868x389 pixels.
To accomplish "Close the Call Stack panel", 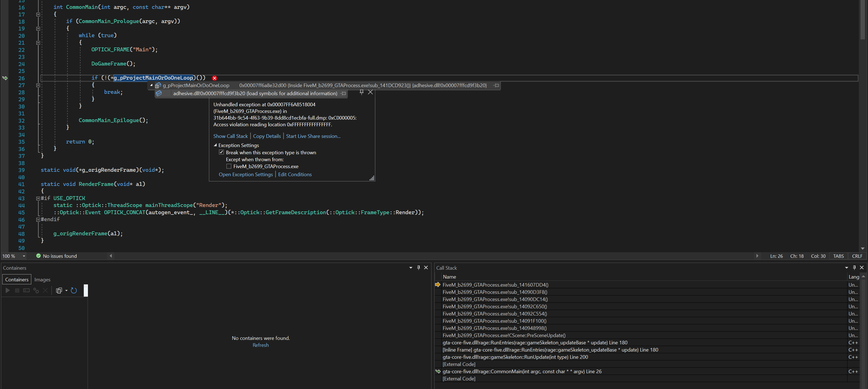I will (x=862, y=267).
